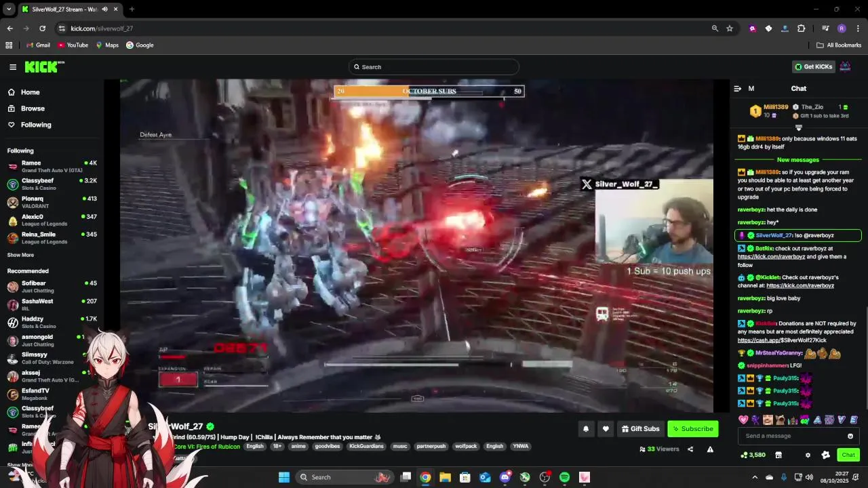The width and height of the screenshot is (868, 488).
Task: Open Google bookmark
Action: pos(140,45)
